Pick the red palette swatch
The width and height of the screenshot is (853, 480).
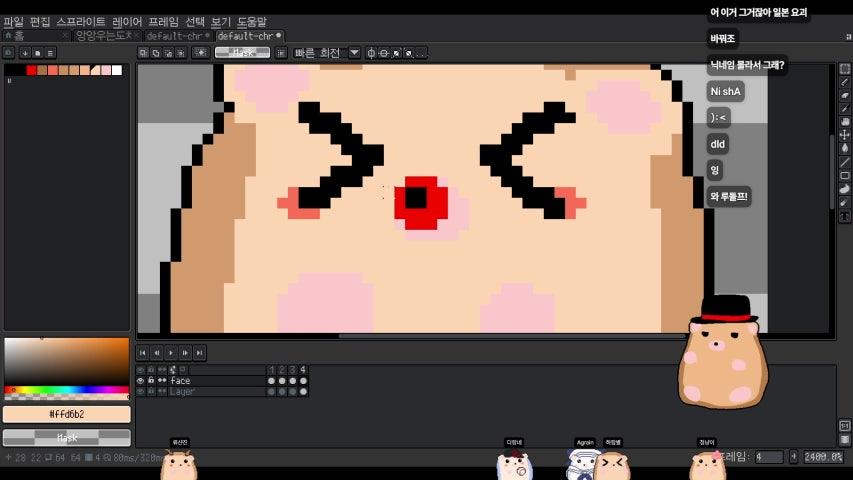[31, 70]
